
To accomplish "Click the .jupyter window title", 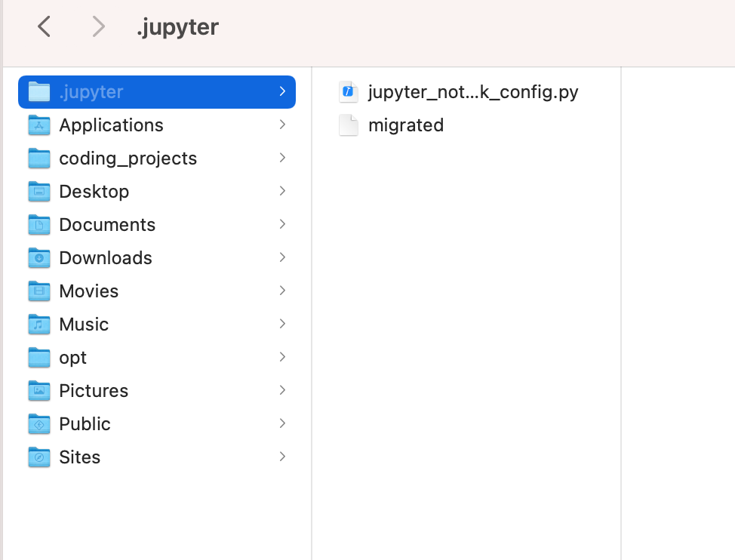I will 177,27.
